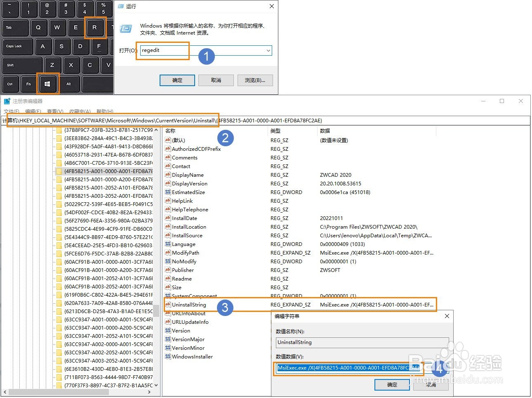This screenshot has height=398, width=532.
Task: Click the folder icon of {37B8F9C7-03FB key
Action: pyautogui.click(x=59, y=130)
